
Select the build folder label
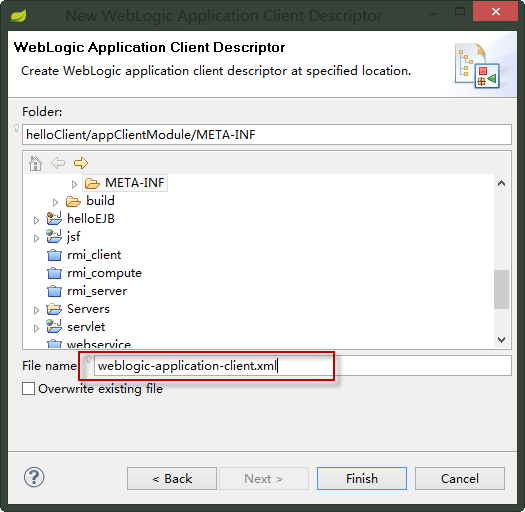click(100, 201)
